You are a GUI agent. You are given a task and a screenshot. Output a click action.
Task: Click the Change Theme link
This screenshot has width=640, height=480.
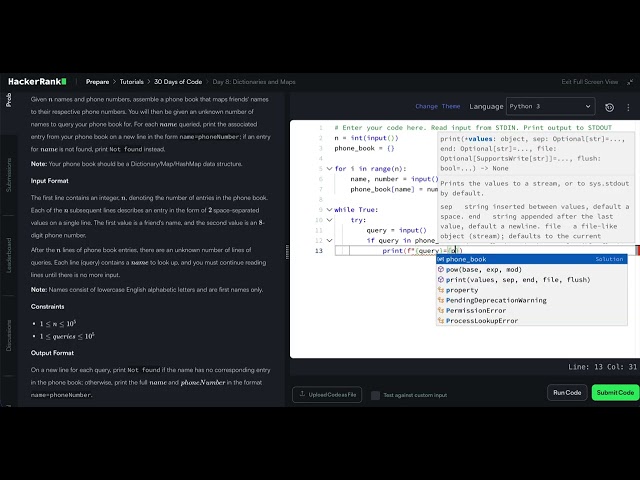438,106
